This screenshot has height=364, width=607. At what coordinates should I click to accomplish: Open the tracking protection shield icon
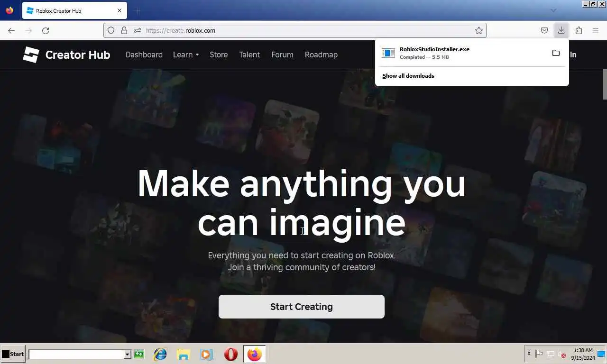(111, 30)
